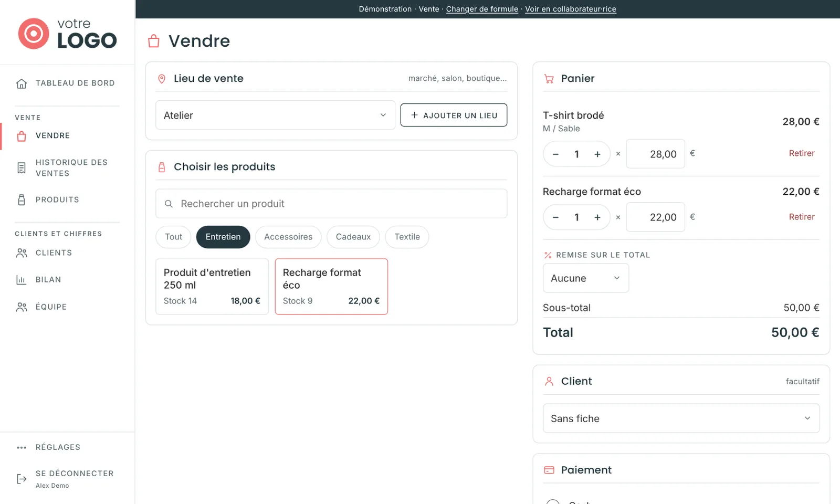Click the card icon beside Paiement

pos(549,470)
